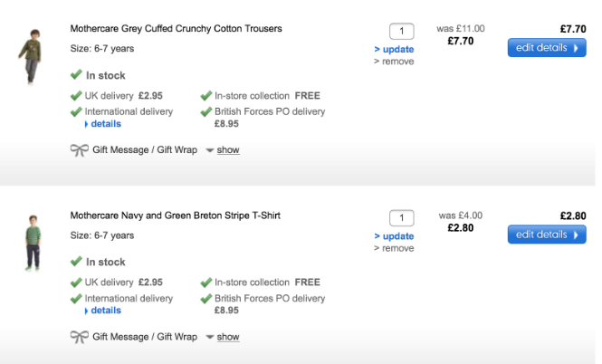This screenshot has width=602, height=364.
Task: Click International delivery checkmark for Breton T-Shirt
Action: tap(76, 299)
